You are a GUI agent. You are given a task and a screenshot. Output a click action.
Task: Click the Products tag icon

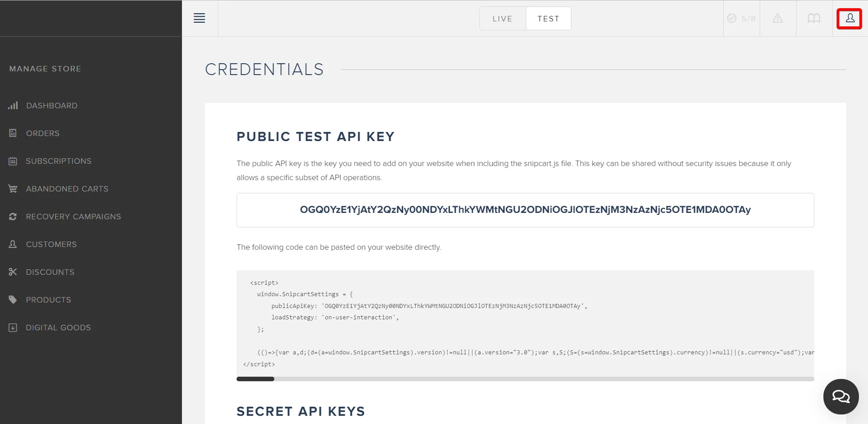tap(13, 300)
